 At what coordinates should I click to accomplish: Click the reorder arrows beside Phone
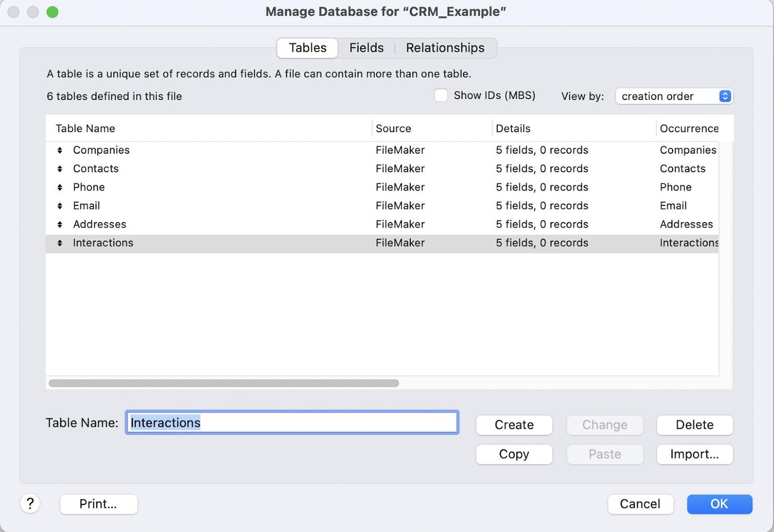coord(59,187)
